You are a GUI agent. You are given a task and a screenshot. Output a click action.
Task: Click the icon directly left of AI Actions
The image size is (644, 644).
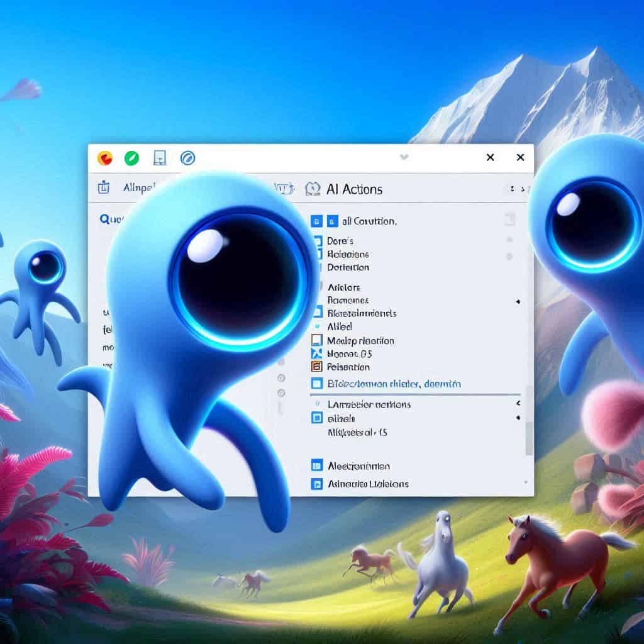313,189
